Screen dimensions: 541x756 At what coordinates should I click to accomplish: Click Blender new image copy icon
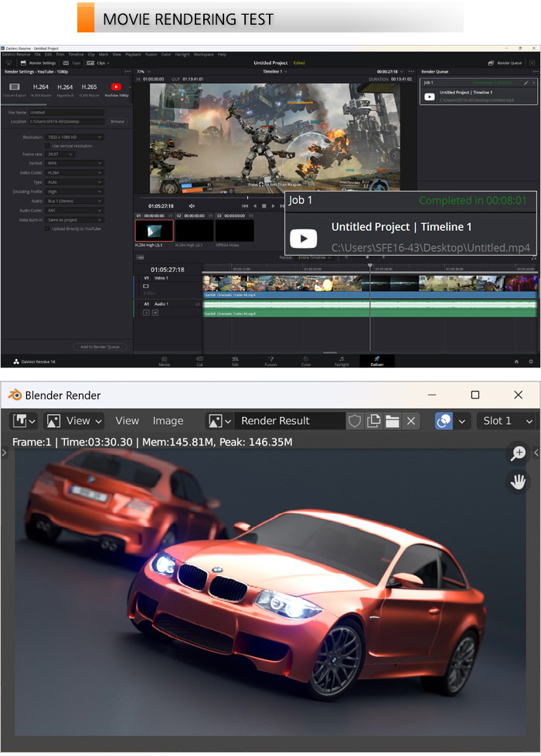click(x=373, y=421)
